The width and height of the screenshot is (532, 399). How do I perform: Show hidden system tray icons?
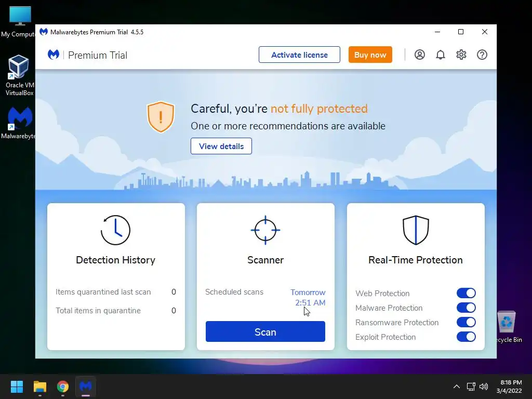tap(457, 387)
